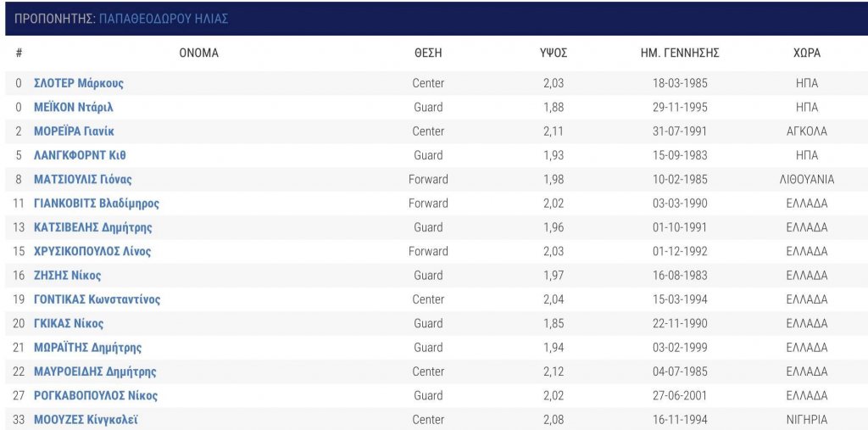Click the ΗΜ. ΓΕΝΝΗΣΗΣ column header
Screen dimensions: 868x430
point(680,53)
